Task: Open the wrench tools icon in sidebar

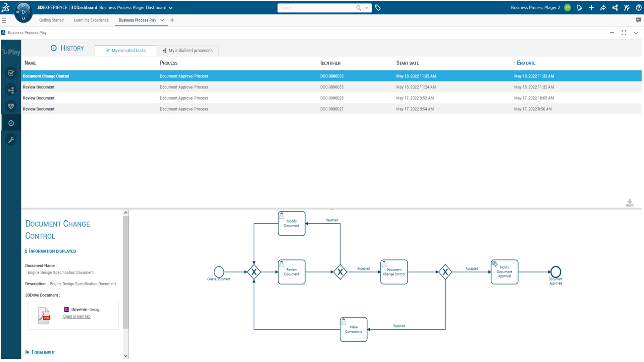Action: [11, 139]
